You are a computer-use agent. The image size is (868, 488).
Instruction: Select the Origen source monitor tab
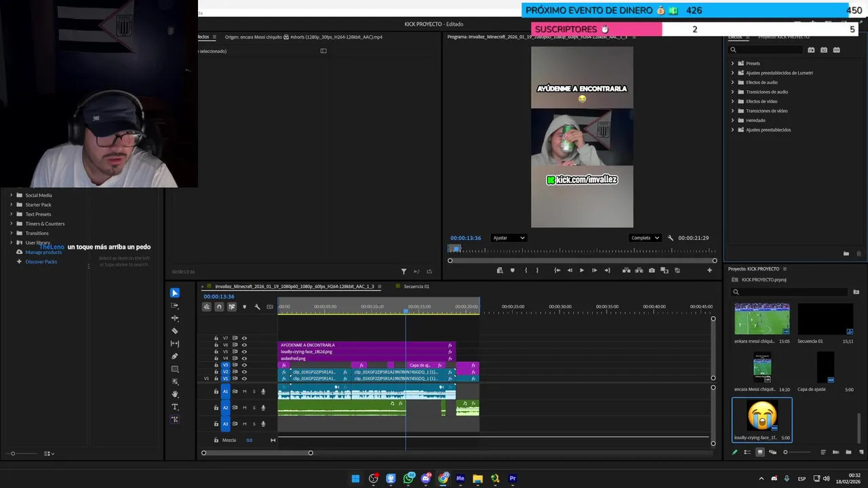(x=304, y=37)
